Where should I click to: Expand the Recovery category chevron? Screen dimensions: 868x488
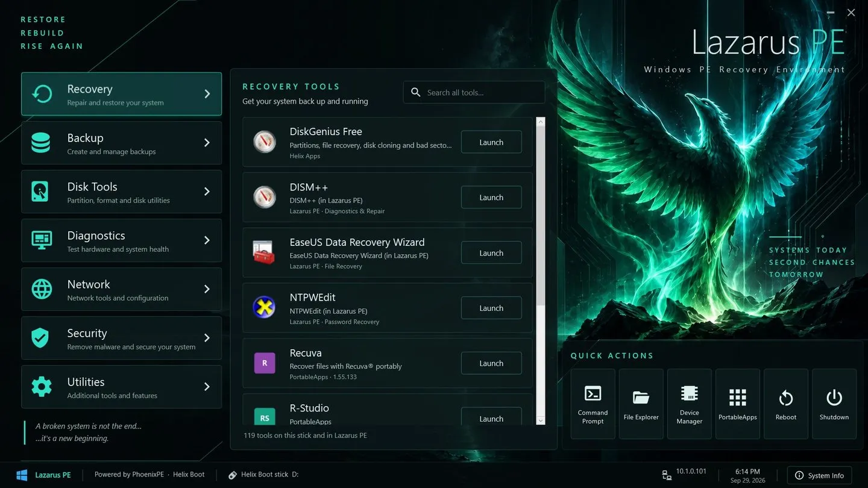point(207,94)
